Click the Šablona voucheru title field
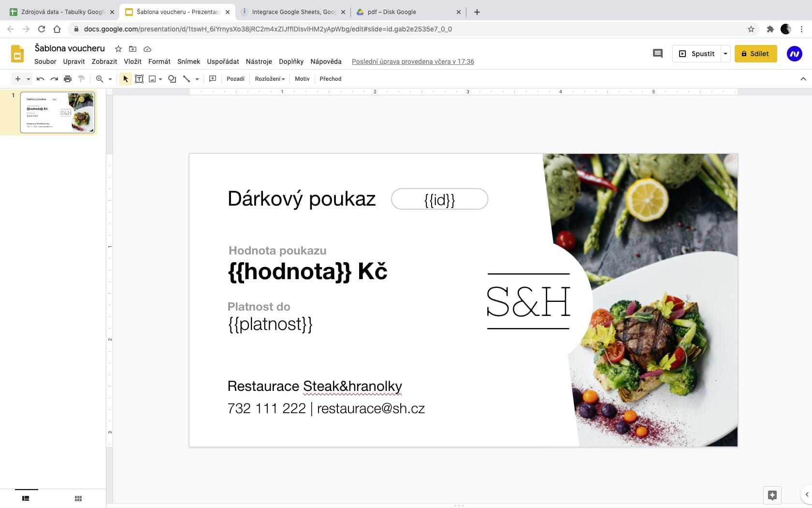The height and width of the screenshot is (508, 812). [x=70, y=48]
